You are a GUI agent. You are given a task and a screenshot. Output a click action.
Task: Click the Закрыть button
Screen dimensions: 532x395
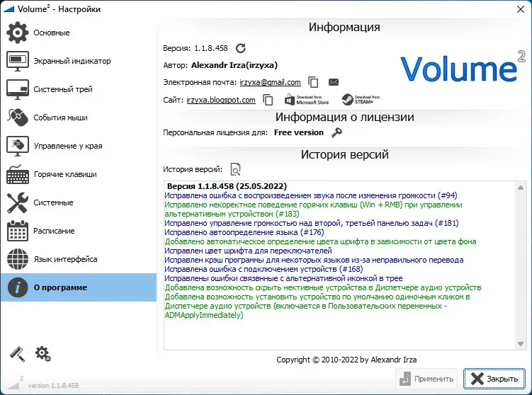click(494, 379)
